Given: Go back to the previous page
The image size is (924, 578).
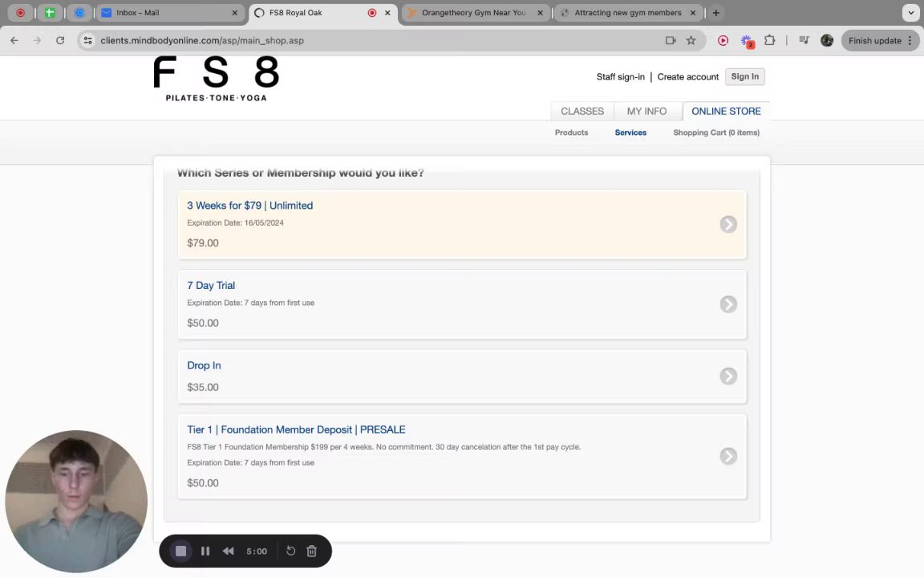Looking at the screenshot, I should tap(14, 41).
